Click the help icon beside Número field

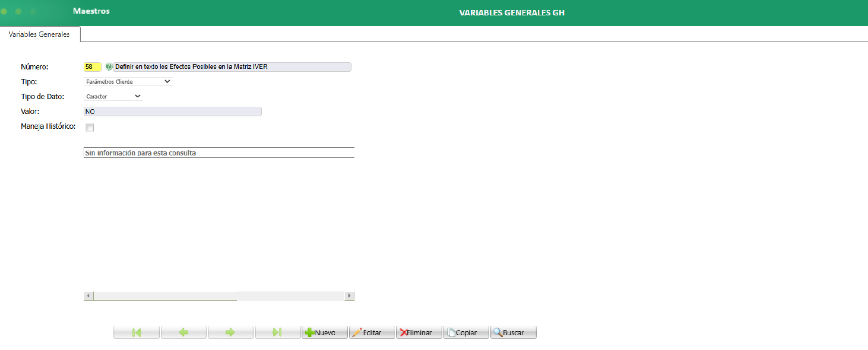[x=108, y=67]
